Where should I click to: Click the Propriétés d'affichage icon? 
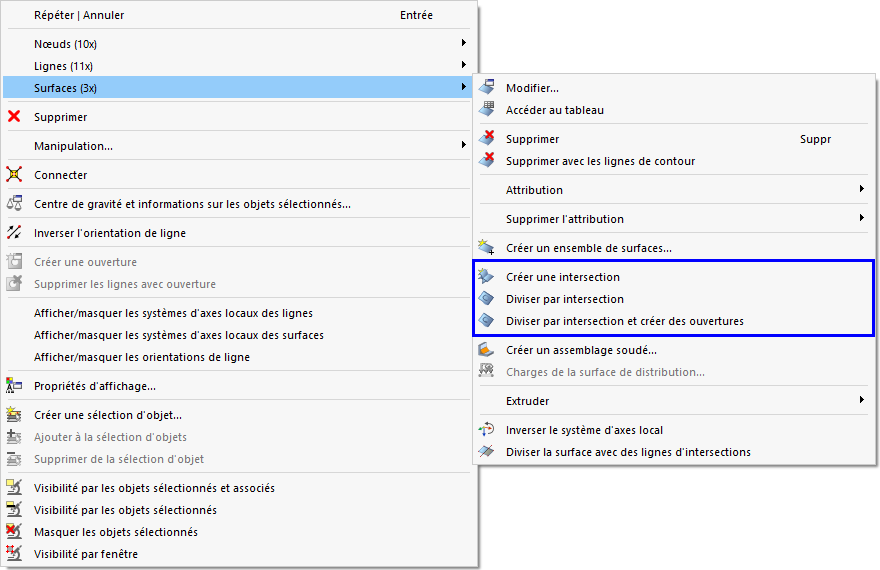(x=14, y=386)
